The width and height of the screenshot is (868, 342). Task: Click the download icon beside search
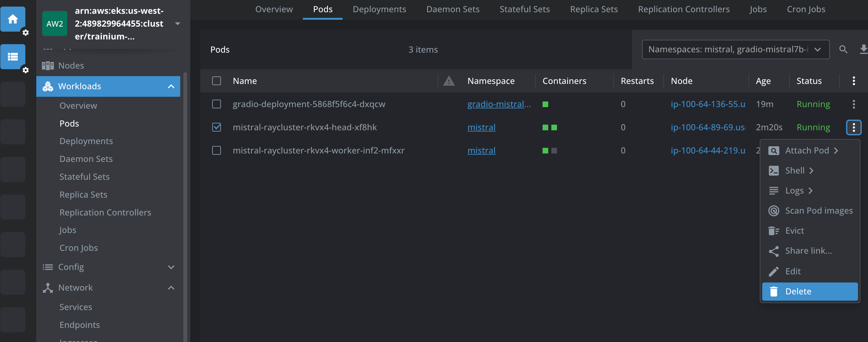pyautogui.click(x=863, y=49)
